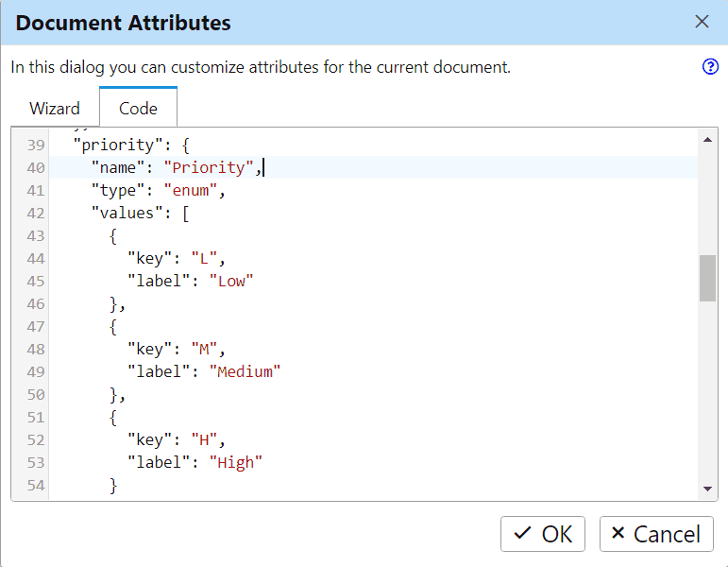This screenshot has width=728, height=567.
Task: Click the vertical scrollbar thumb
Action: point(707,278)
